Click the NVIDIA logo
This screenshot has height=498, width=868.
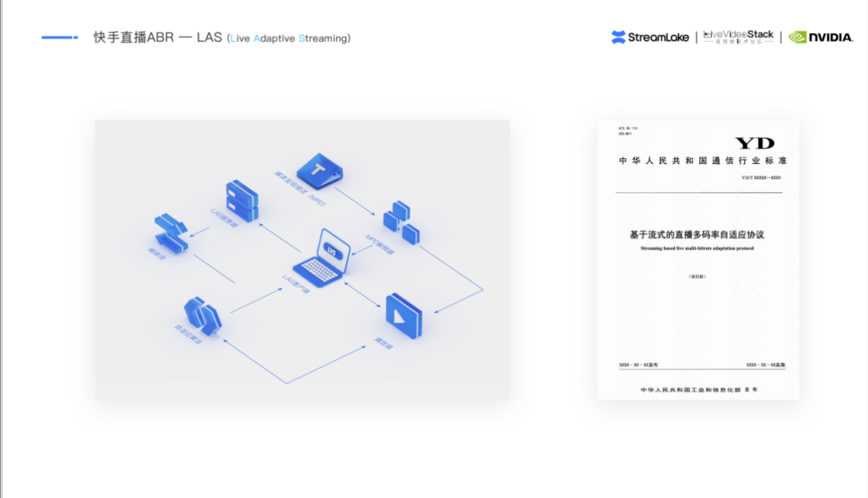coord(820,37)
